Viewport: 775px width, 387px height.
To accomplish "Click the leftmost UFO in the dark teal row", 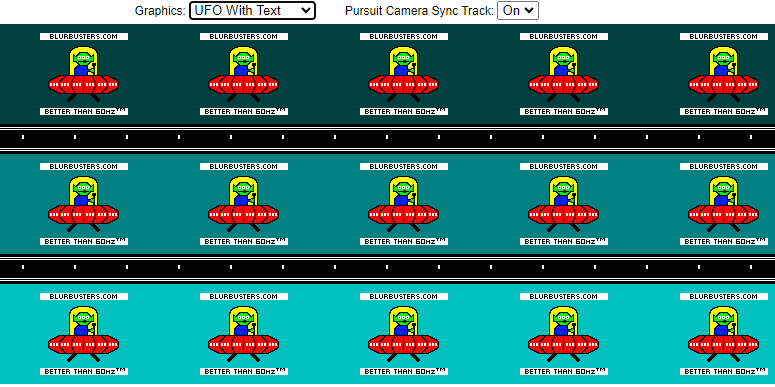I will point(84,74).
